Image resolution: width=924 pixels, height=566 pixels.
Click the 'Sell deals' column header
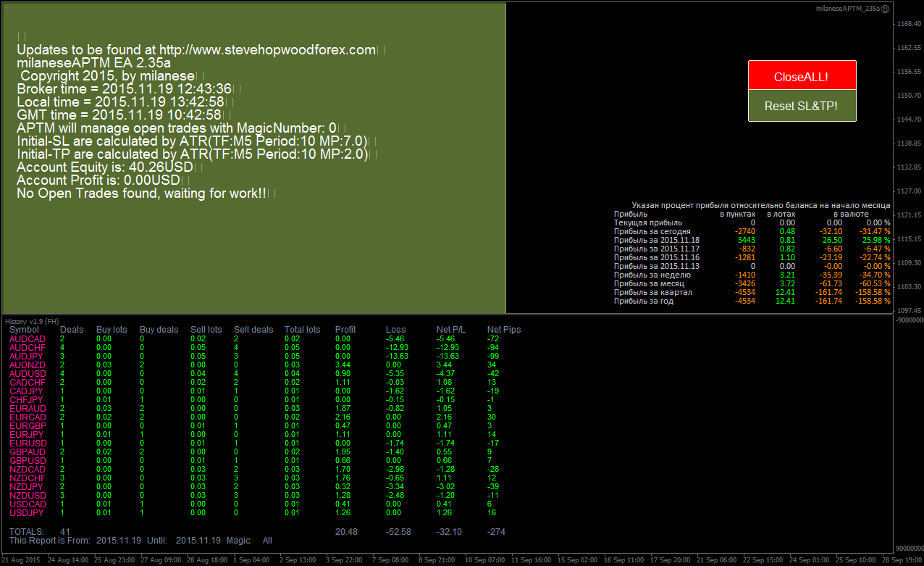coord(253,330)
